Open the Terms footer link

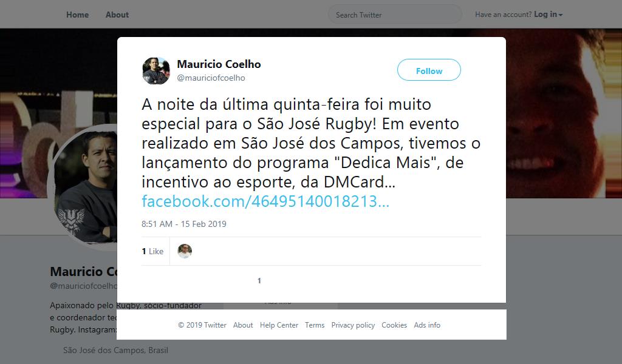tap(315, 325)
